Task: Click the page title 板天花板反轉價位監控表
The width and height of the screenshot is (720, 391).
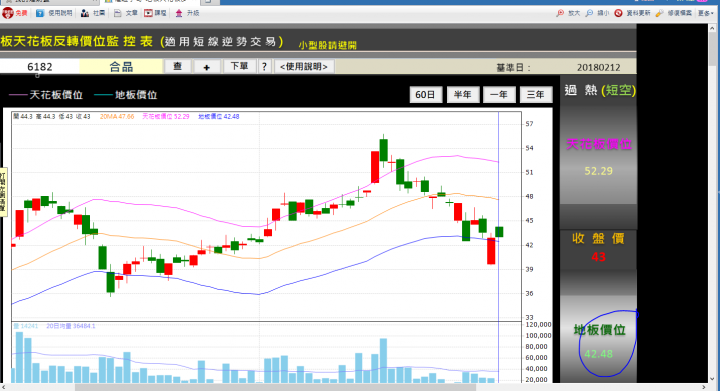Action: click(x=77, y=41)
